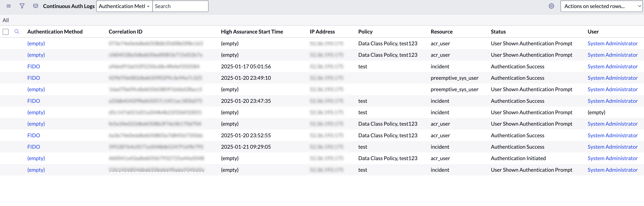Open the FIDO record dated 2025-01-20 23:47:35
The width and height of the screenshot is (644, 206).
[34, 101]
